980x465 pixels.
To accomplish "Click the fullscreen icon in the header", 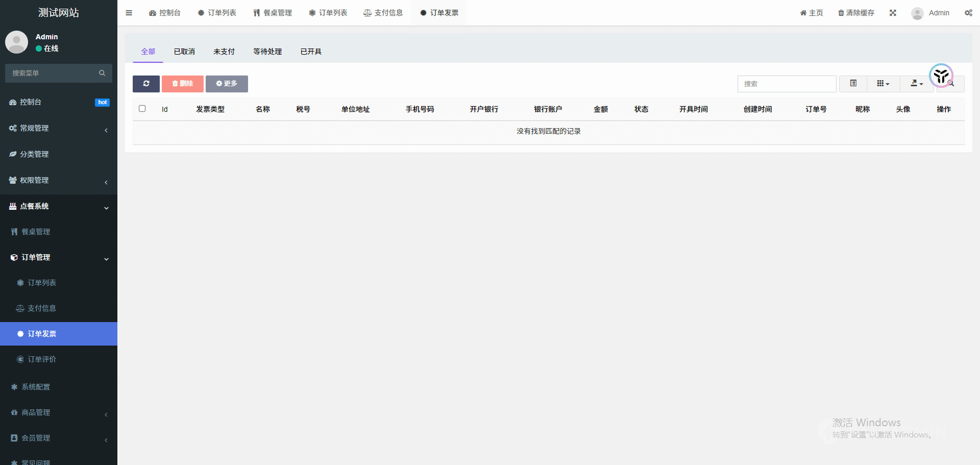I will [x=893, y=13].
